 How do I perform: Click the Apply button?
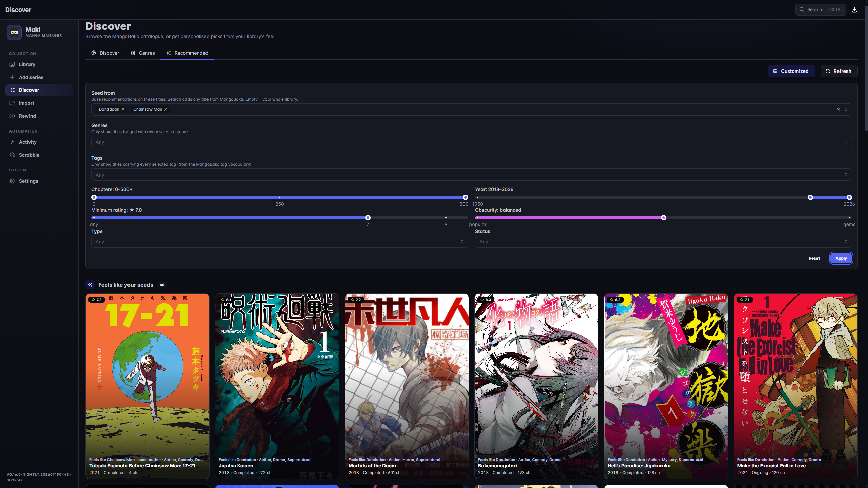841,258
